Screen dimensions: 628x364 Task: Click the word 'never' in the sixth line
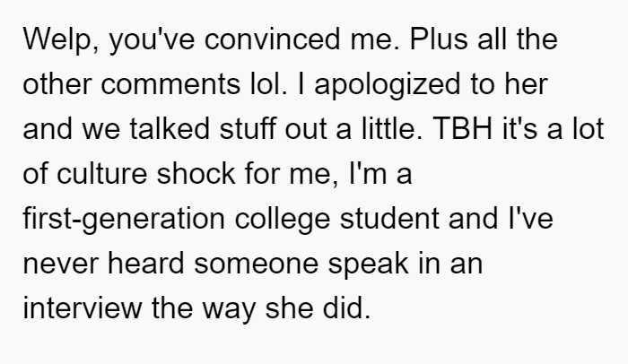[60, 264]
